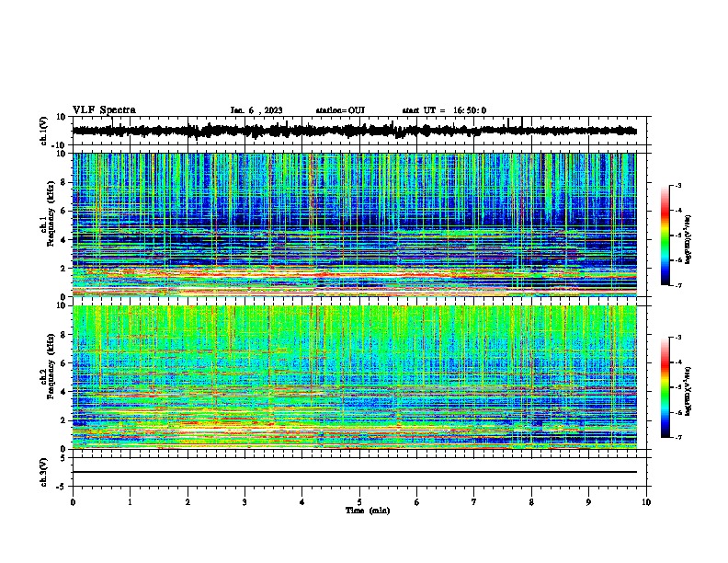Click time axis tick label "3"

click(245, 502)
